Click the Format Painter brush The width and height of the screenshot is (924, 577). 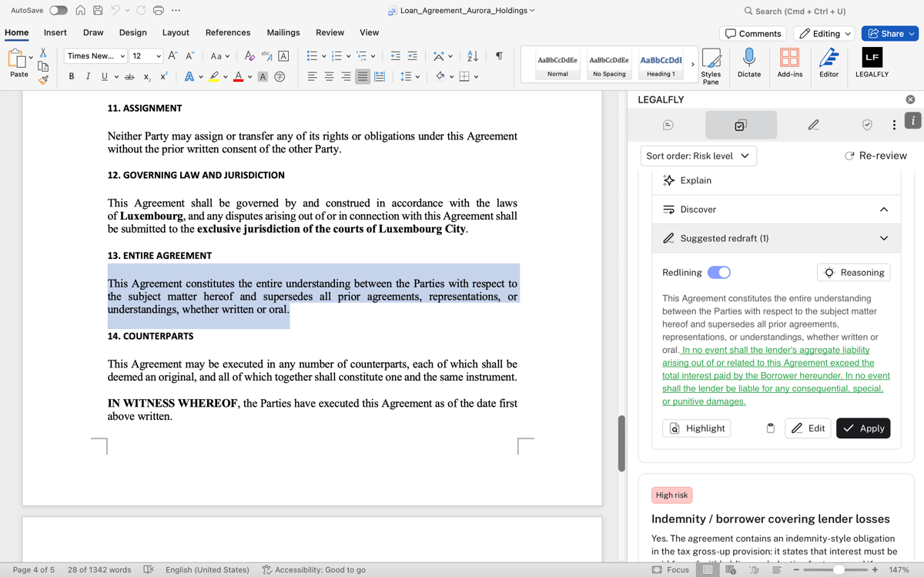(x=43, y=79)
